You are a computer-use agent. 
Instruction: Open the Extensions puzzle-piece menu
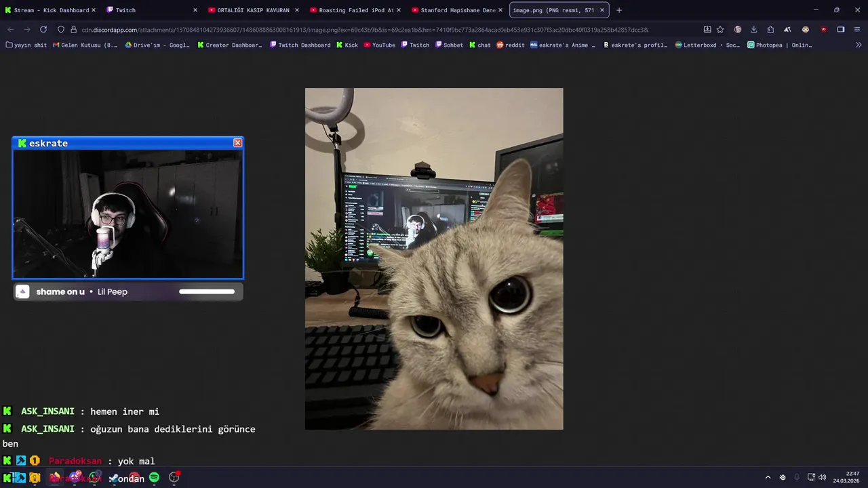pyautogui.click(x=770, y=30)
